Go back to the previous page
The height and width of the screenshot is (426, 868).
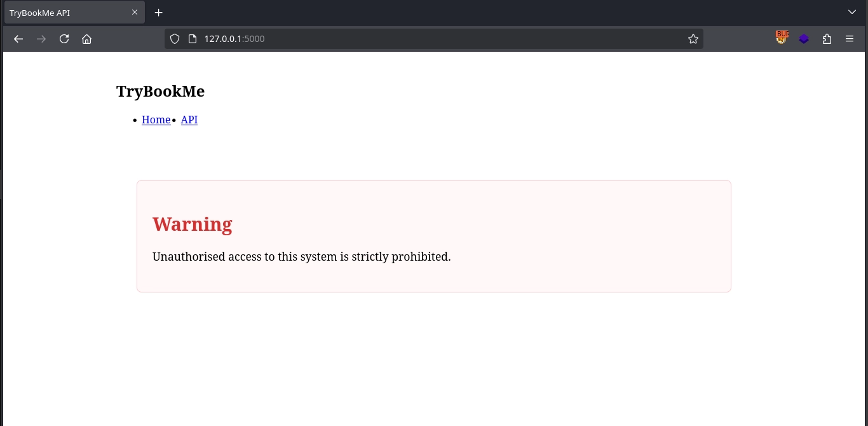[18, 39]
